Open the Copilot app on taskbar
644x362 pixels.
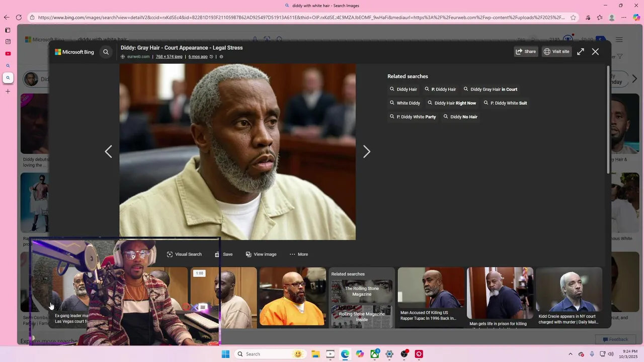[360, 354]
